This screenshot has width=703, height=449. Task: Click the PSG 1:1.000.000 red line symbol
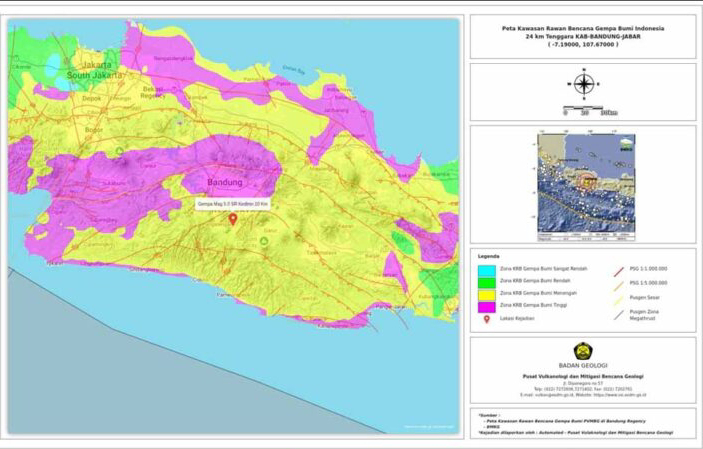click(x=619, y=271)
